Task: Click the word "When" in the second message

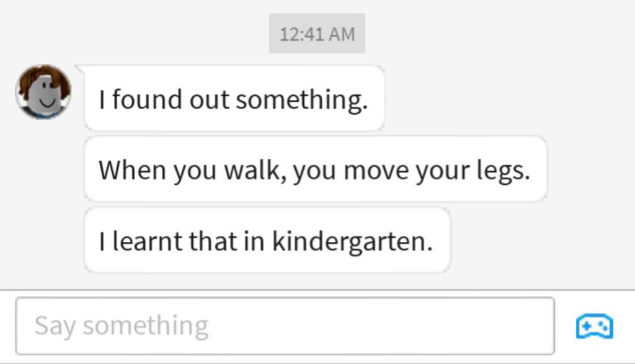Action: pyautogui.click(x=133, y=169)
